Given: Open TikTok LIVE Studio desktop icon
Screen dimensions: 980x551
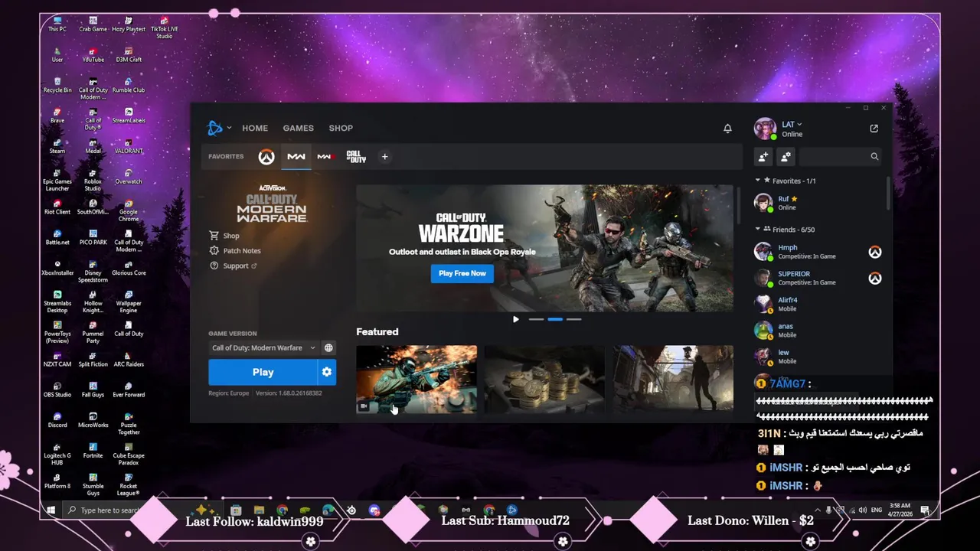Looking at the screenshot, I should (164, 27).
